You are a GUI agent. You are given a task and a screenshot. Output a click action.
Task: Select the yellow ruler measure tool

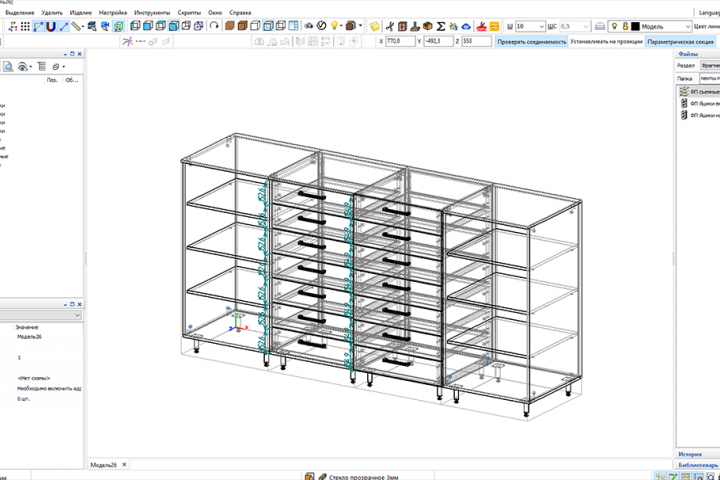pyautogui.click(x=76, y=26)
